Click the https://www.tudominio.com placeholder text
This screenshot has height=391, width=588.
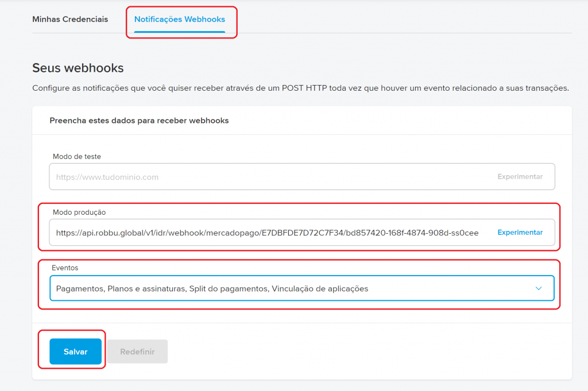107,177
